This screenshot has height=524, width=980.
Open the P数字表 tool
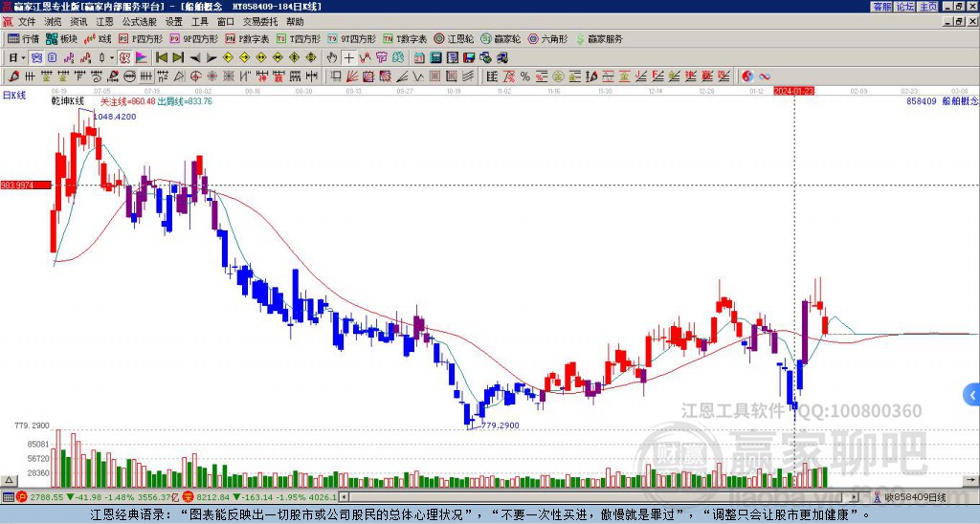click(247, 38)
